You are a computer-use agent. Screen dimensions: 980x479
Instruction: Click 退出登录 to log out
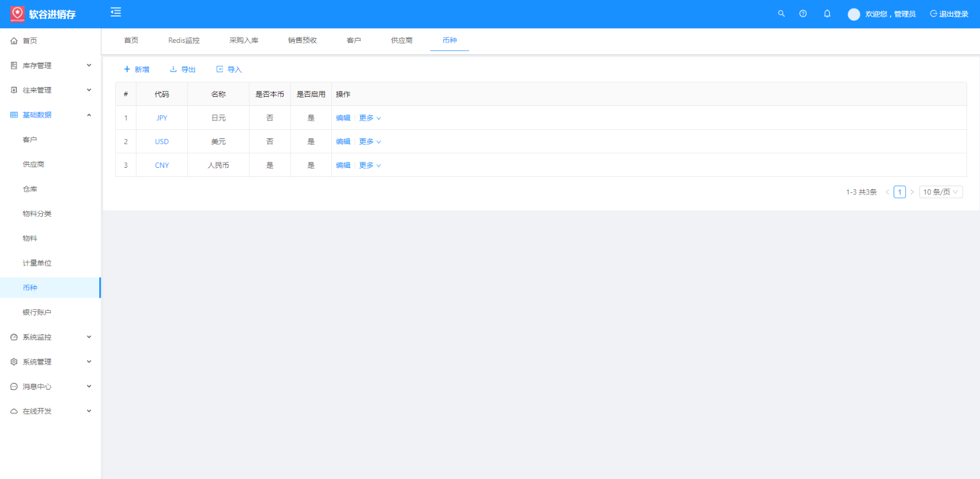[x=949, y=14]
